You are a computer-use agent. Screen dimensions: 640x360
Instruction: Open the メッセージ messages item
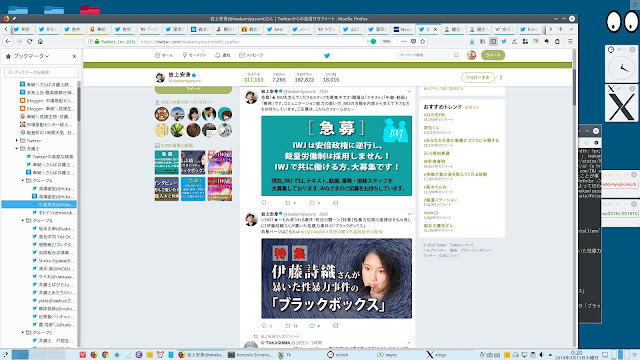click(251, 55)
